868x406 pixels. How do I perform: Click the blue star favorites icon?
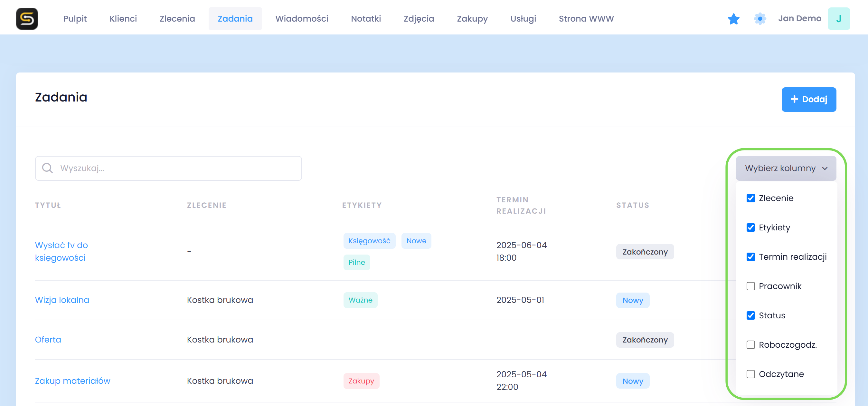733,19
